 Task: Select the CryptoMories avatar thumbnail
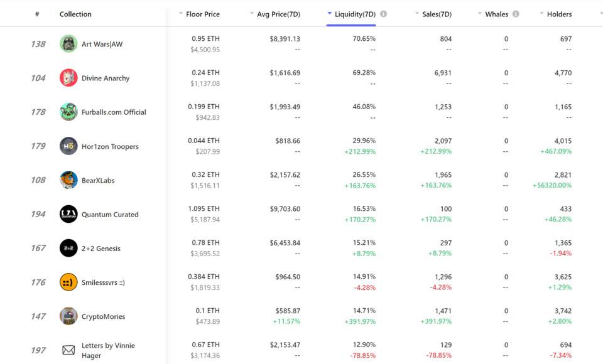click(x=68, y=316)
